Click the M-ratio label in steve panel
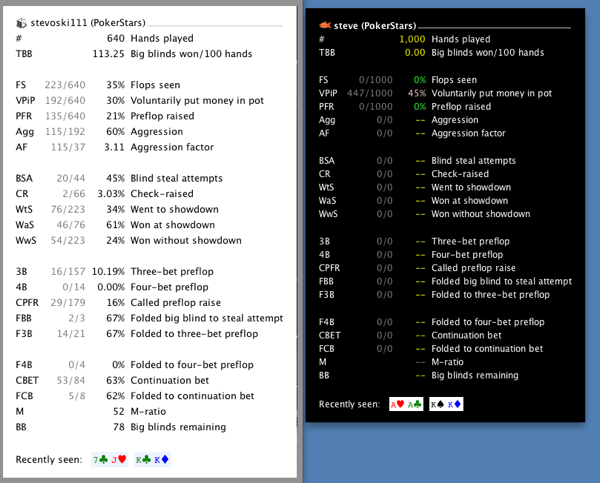Screen dimensions: 600x483 click(447, 362)
